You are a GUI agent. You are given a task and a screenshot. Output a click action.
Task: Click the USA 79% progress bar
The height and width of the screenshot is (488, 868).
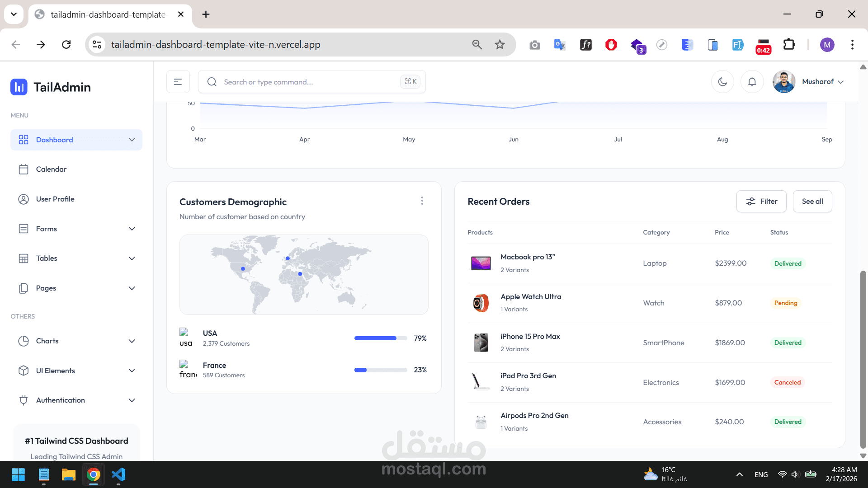380,338
